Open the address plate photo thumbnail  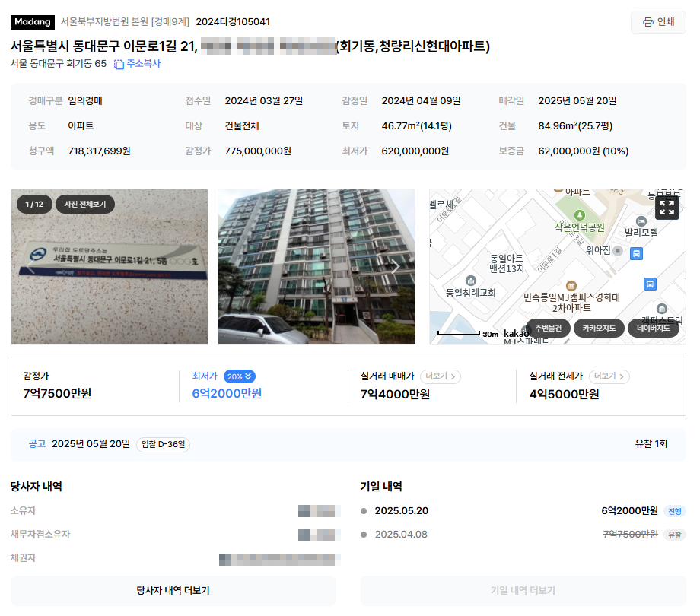pyautogui.click(x=110, y=266)
